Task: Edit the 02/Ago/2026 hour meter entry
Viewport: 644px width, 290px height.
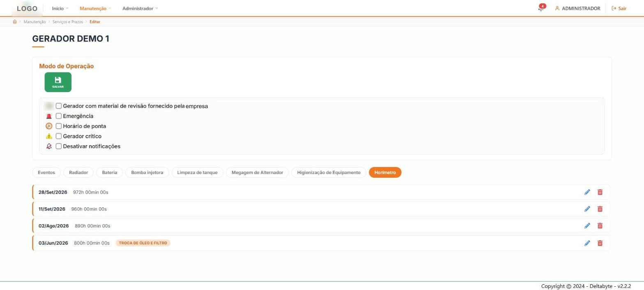Action: click(587, 226)
